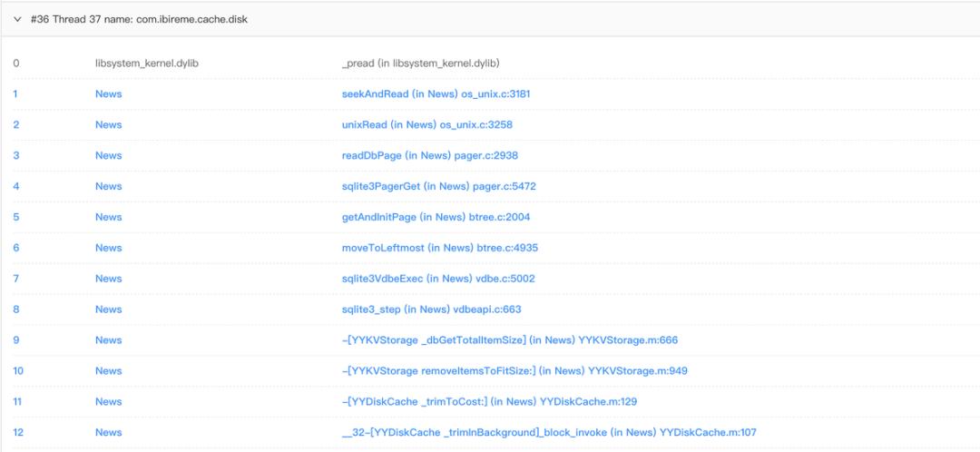The height and width of the screenshot is (452, 980).
Task: Click News module in getAndInitPage row
Action: [x=109, y=217]
